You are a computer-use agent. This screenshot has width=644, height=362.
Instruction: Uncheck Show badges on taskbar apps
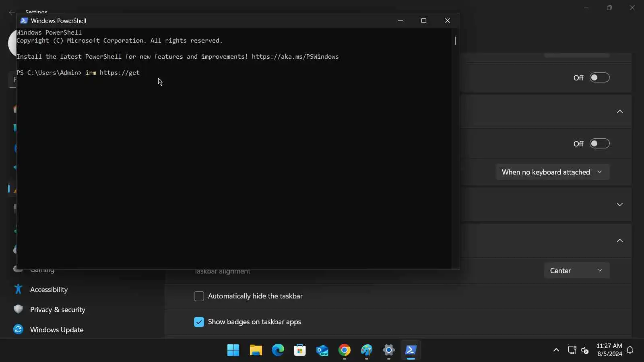tap(199, 322)
